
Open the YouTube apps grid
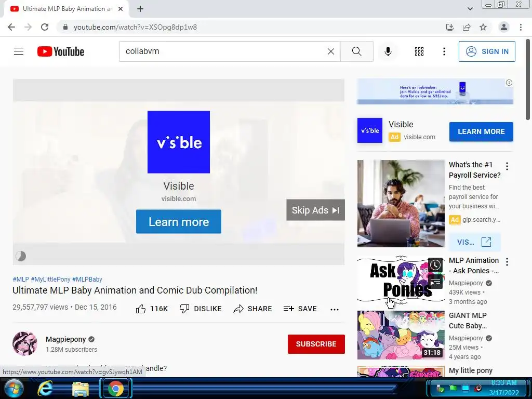(x=419, y=51)
